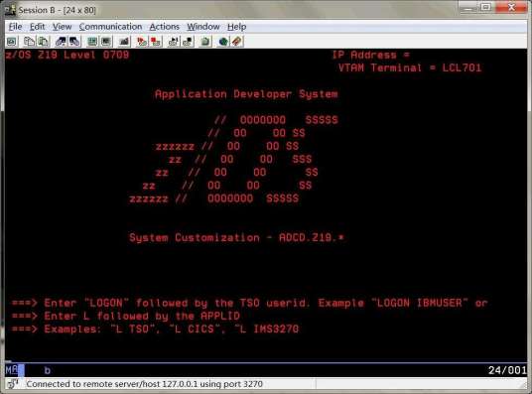Open the Help menu
The image size is (532, 394).
click(x=236, y=27)
